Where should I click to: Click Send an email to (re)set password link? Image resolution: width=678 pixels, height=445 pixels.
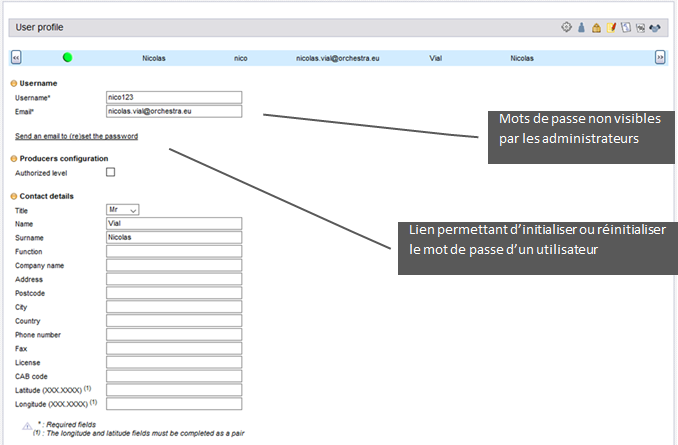[76, 136]
